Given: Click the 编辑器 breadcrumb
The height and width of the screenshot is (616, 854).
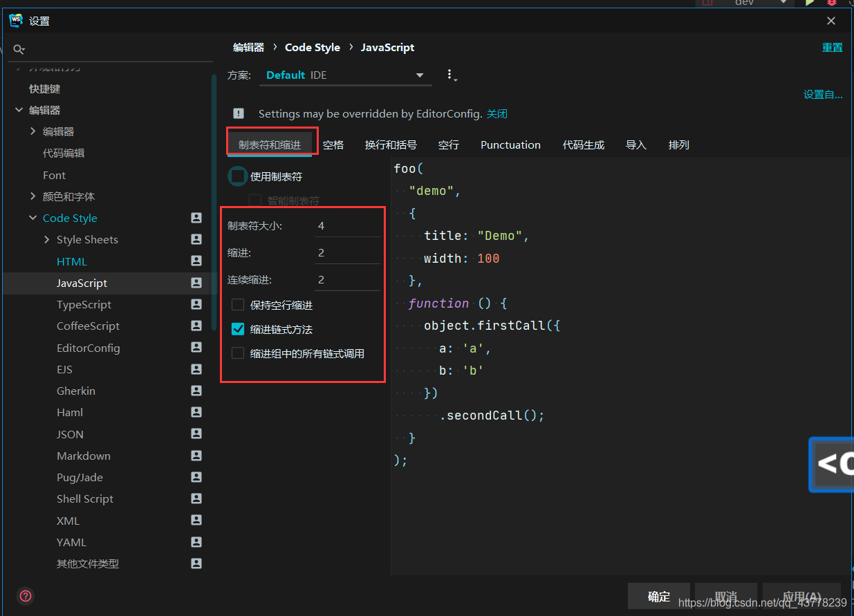Looking at the screenshot, I should [248, 47].
